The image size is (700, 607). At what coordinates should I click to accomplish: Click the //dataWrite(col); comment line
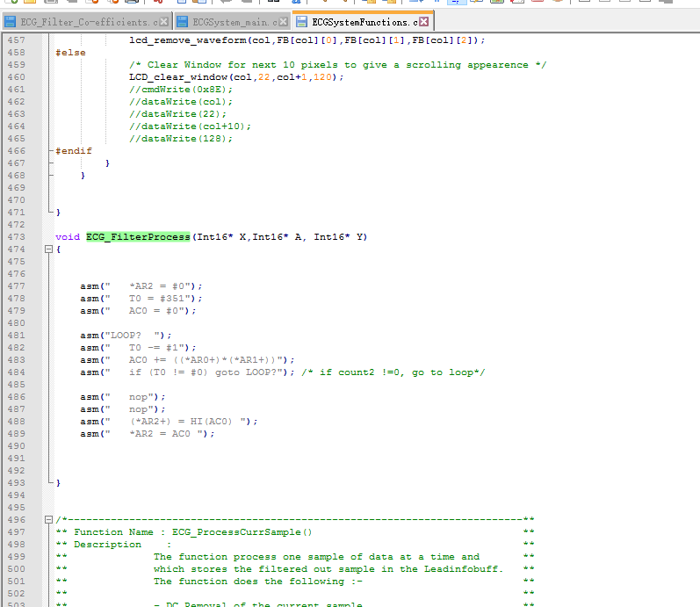tap(181, 101)
